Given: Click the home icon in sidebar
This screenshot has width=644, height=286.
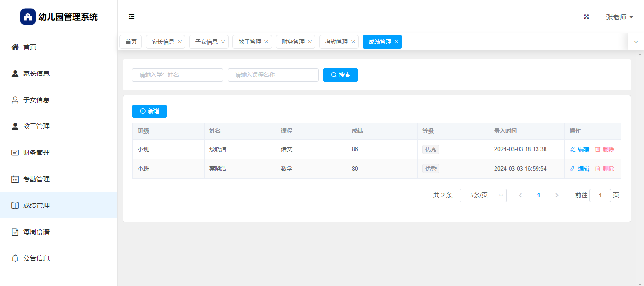Looking at the screenshot, I should click(15, 47).
